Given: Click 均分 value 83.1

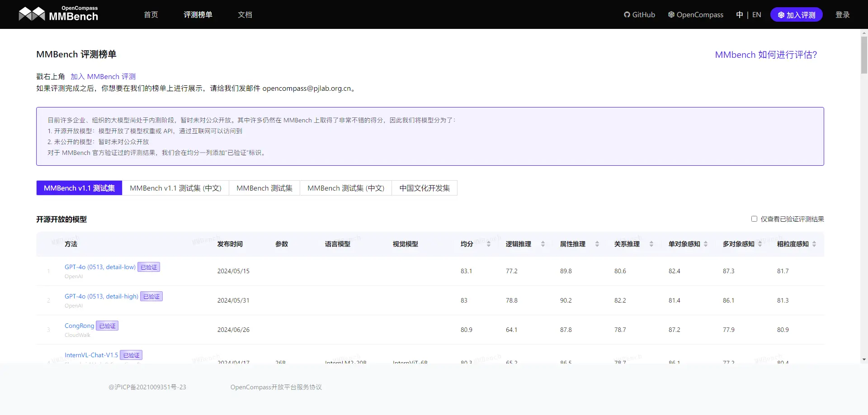Looking at the screenshot, I should 466,271.
